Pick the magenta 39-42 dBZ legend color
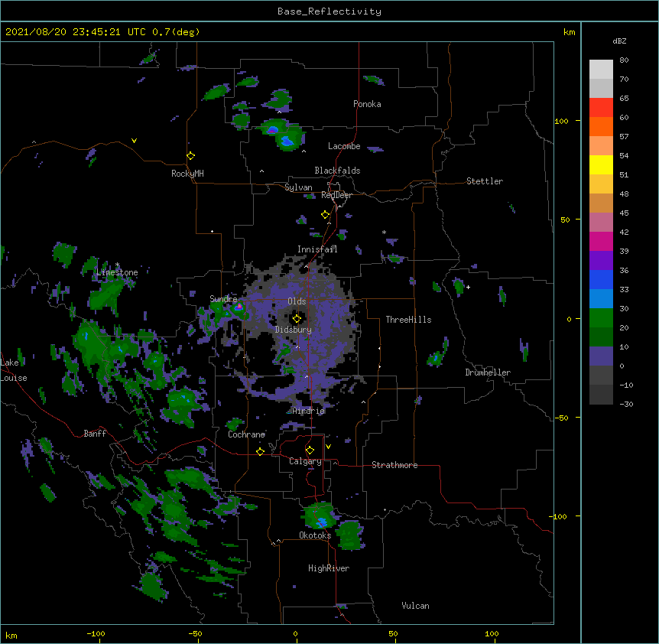659x644 pixels. (x=601, y=241)
